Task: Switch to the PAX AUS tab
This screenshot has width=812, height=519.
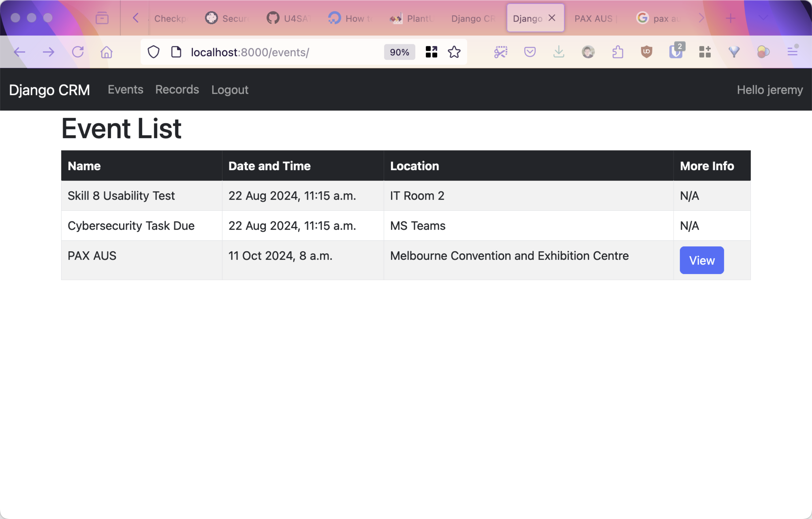Action: click(595, 19)
